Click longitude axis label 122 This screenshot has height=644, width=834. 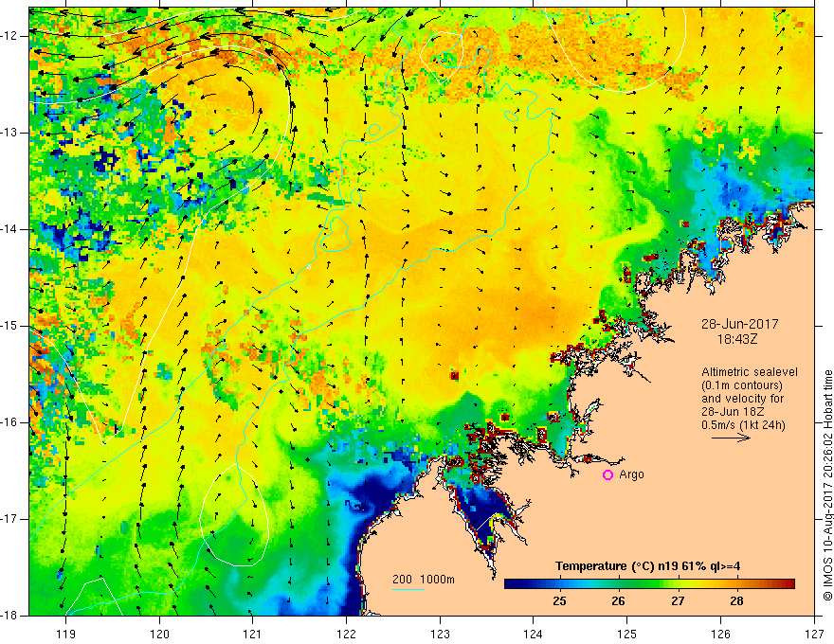tap(346, 634)
